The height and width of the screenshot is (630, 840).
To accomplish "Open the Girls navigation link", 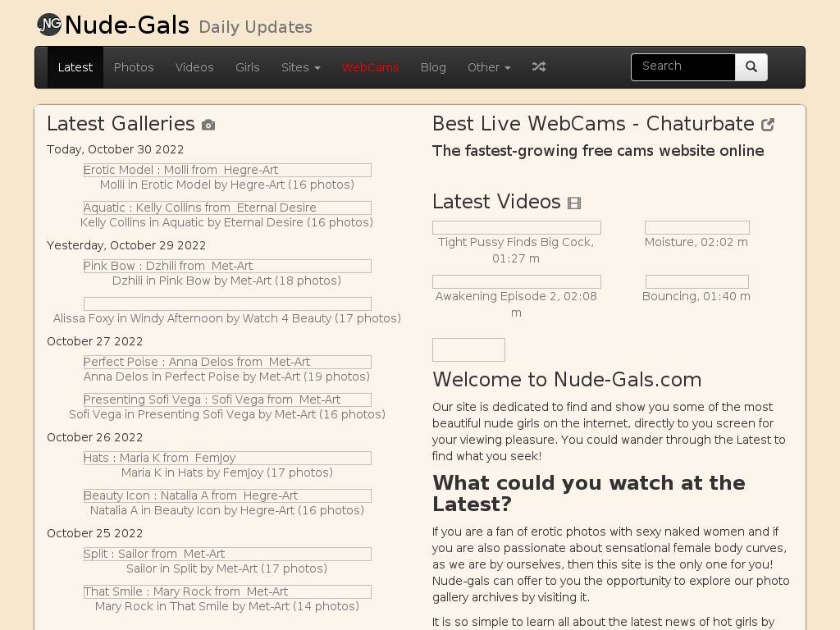I will [247, 67].
